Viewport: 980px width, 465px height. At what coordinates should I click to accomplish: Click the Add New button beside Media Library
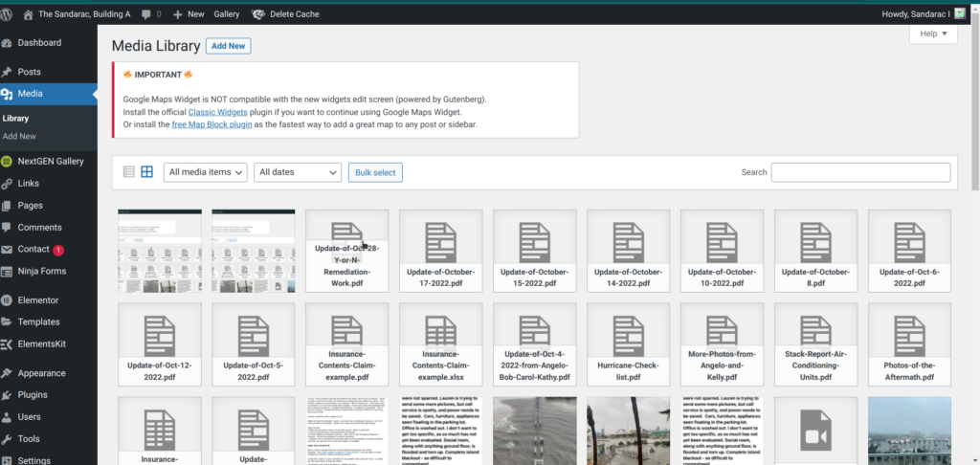(x=228, y=46)
